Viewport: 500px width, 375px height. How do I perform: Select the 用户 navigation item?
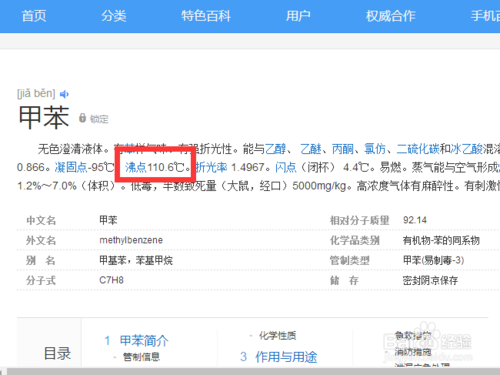tap(298, 16)
